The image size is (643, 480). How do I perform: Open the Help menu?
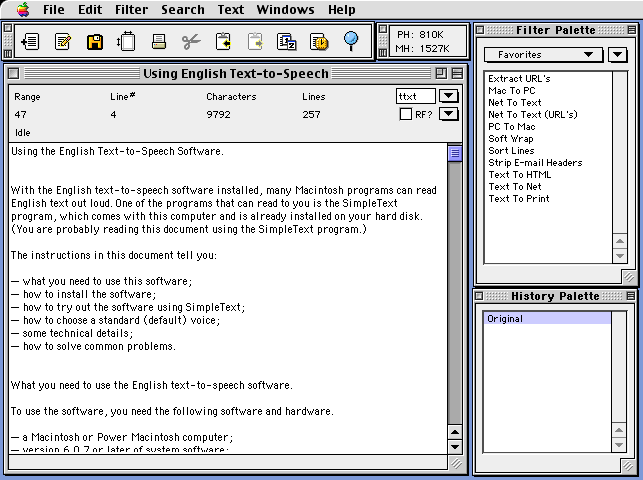pos(342,9)
